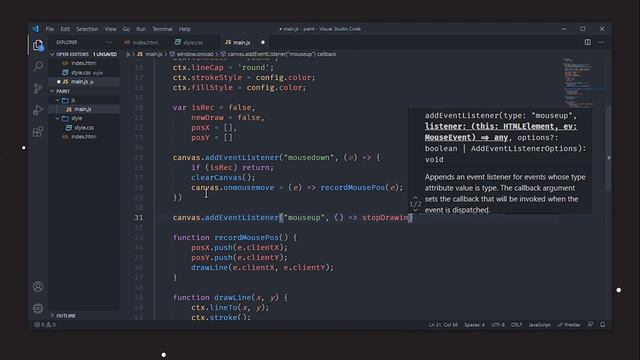Open the Selection menu
The width and height of the screenshot is (640, 360).
tap(87, 29)
